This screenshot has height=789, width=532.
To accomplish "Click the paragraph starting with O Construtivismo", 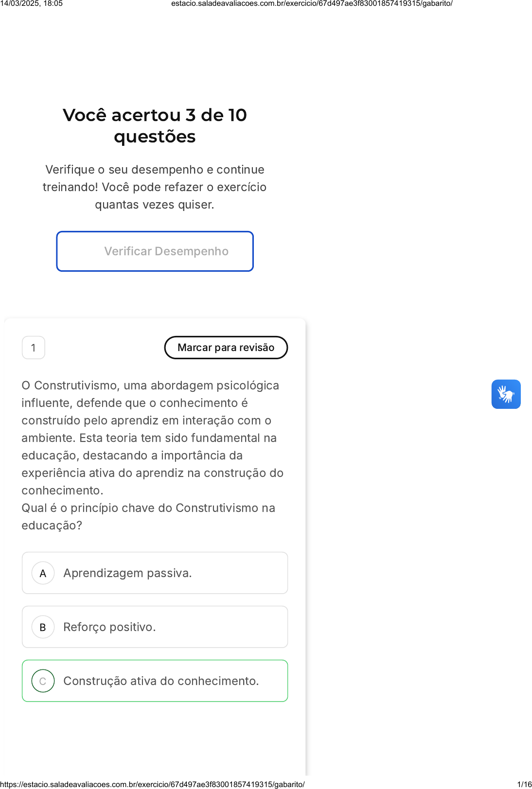I will tap(152, 438).
